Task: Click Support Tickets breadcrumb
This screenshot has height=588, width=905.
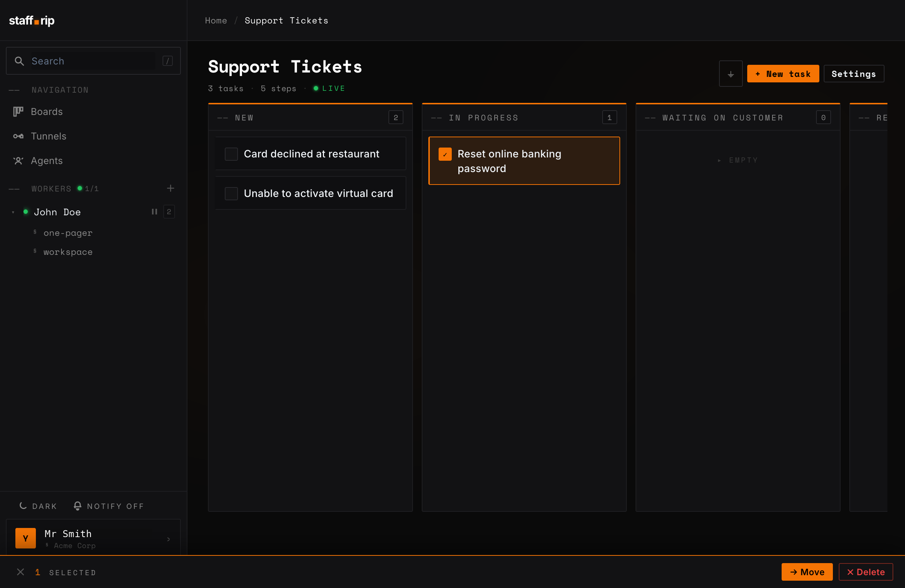Action: [286, 21]
